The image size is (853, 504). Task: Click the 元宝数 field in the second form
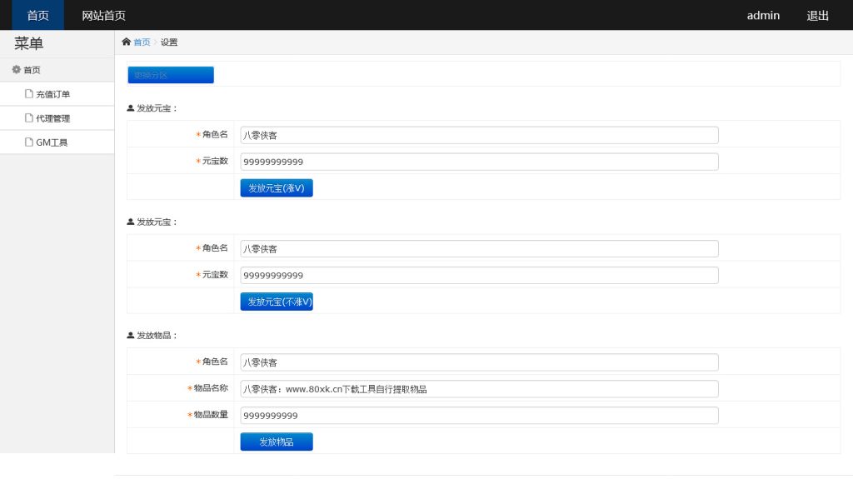[479, 275]
